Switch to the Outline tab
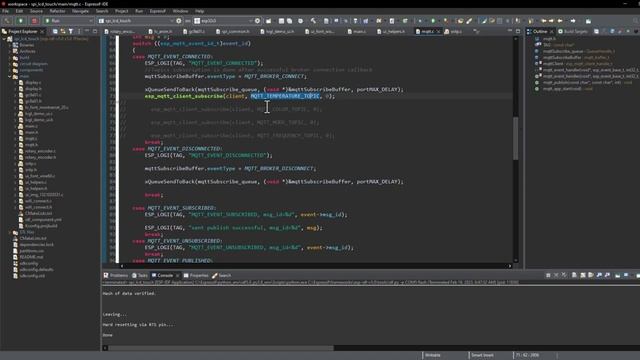 click(x=540, y=31)
